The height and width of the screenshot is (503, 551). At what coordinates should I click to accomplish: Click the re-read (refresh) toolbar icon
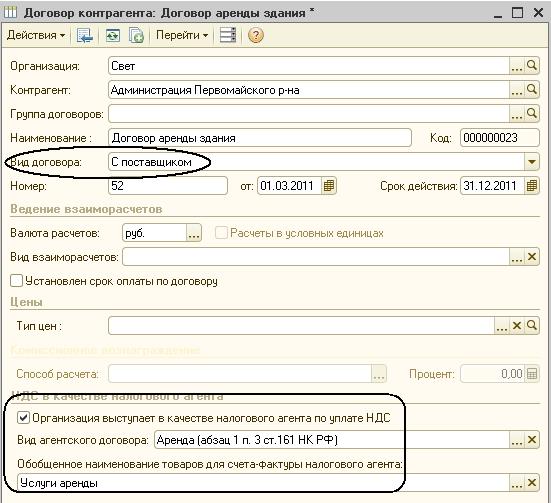pyautogui.click(x=112, y=36)
